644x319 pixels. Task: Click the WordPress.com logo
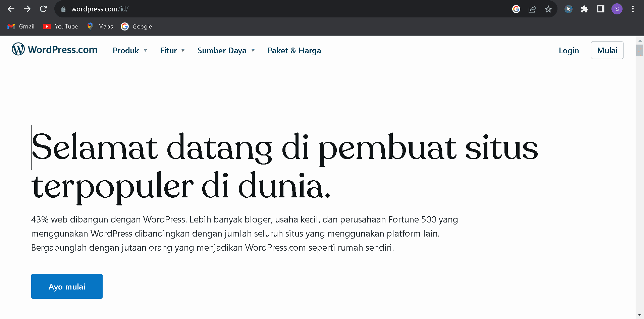[55, 49]
